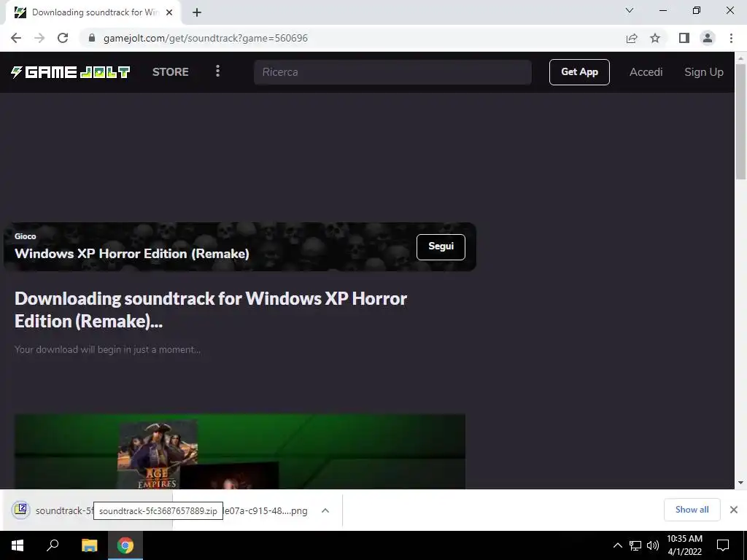Open tab search chevron in title bar

coord(630,10)
